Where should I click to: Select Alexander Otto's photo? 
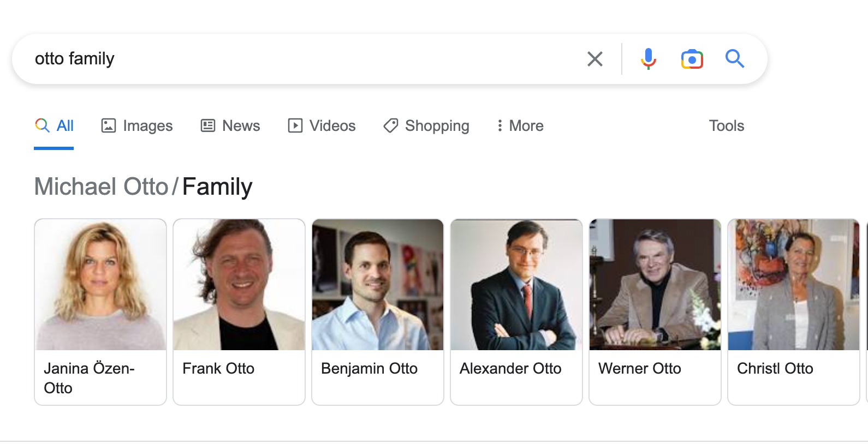tap(516, 284)
